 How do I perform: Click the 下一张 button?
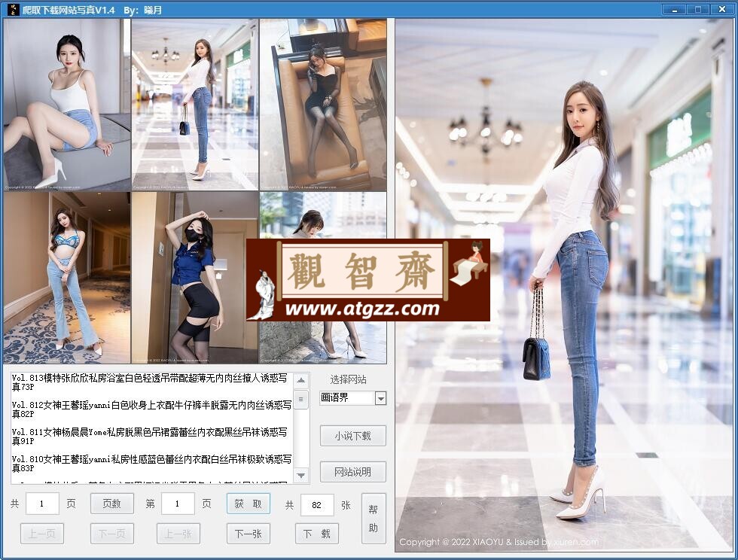coord(248,534)
